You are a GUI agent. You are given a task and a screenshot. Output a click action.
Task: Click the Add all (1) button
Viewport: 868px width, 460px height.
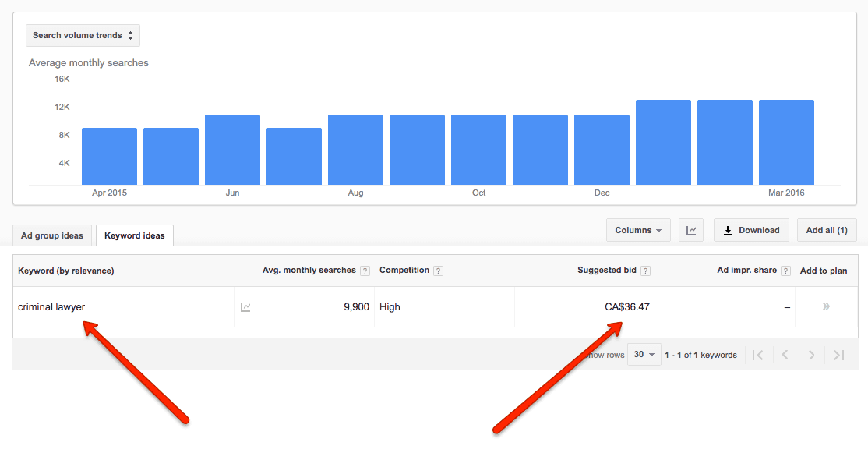pyautogui.click(x=827, y=230)
